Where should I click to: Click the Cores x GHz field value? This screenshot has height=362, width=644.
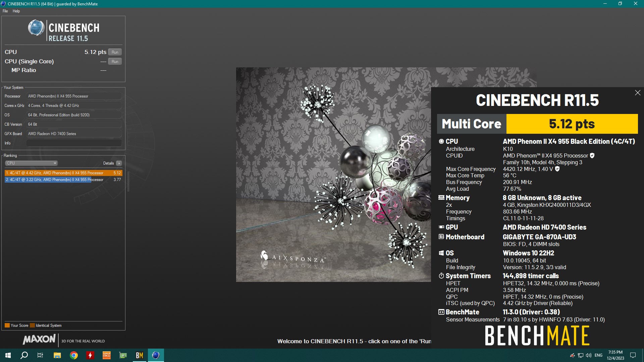(74, 106)
